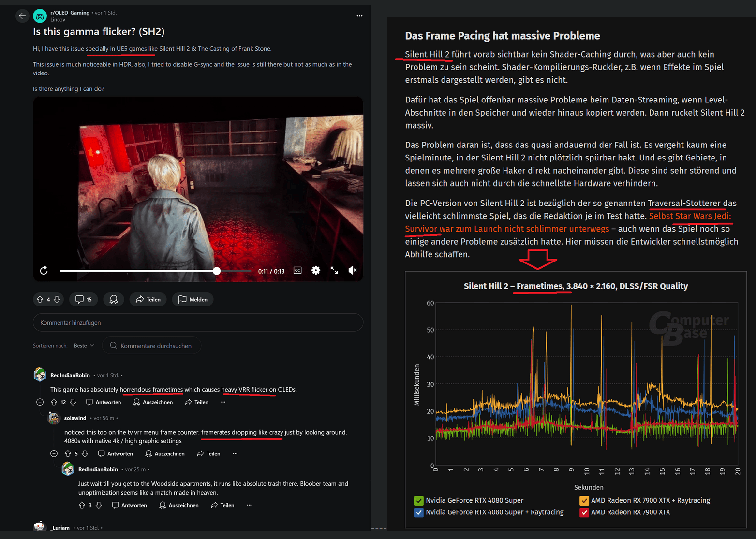The image size is (756, 539).
Task: Open more options on 12-point comment
Action: pyautogui.click(x=223, y=402)
